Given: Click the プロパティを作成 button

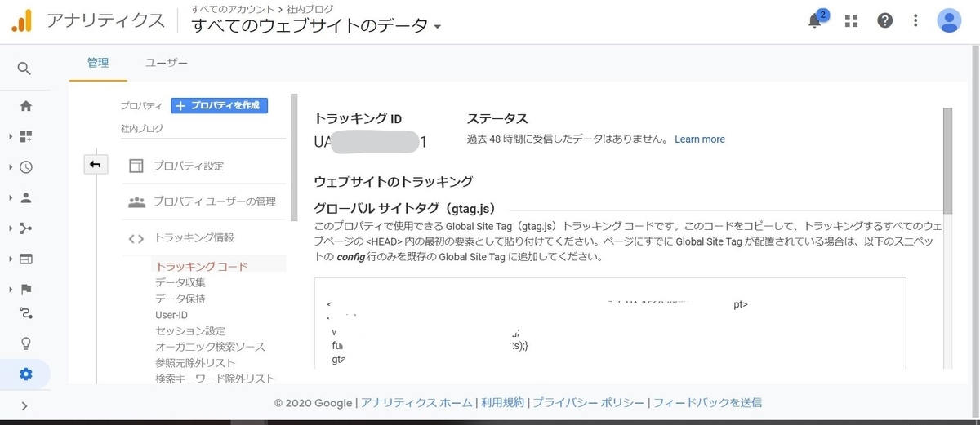Looking at the screenshot, I should coord(219,105).
